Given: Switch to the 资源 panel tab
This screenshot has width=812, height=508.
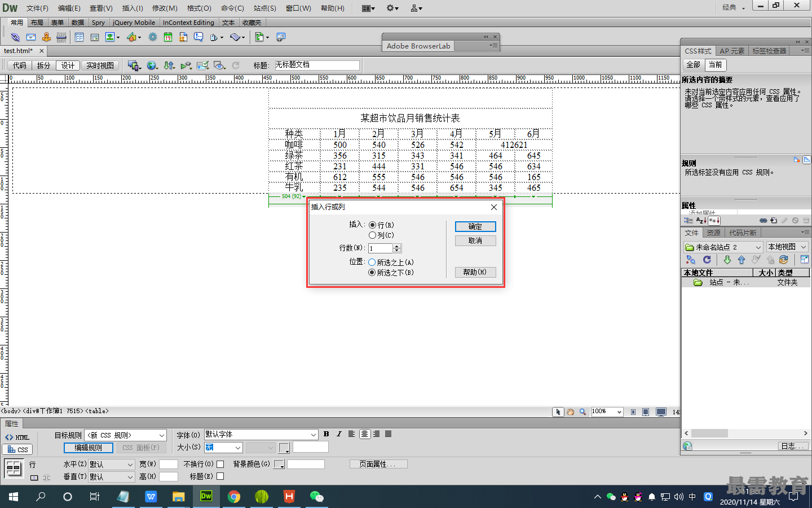Looking at the screenshot, I should pyautogui.click(x=713, y=233).
